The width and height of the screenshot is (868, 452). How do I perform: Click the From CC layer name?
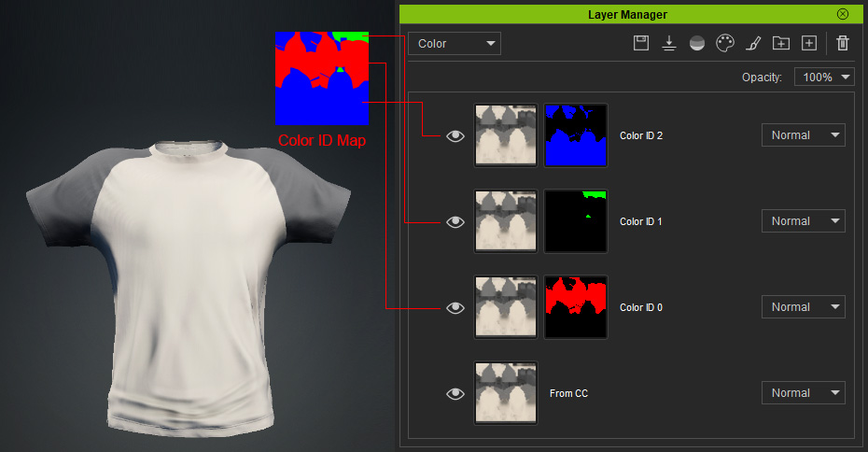click(568, 393)
